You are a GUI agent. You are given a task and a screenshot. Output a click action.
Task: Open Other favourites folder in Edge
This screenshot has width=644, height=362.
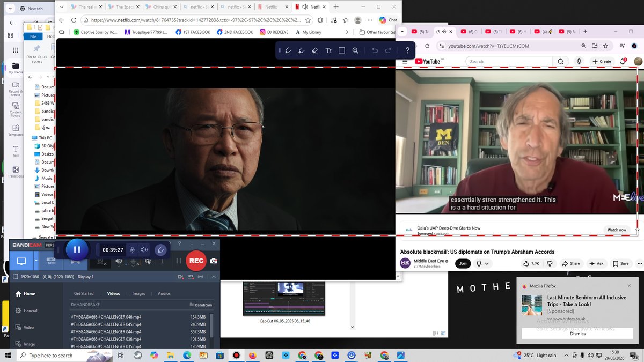pos(378,32)
